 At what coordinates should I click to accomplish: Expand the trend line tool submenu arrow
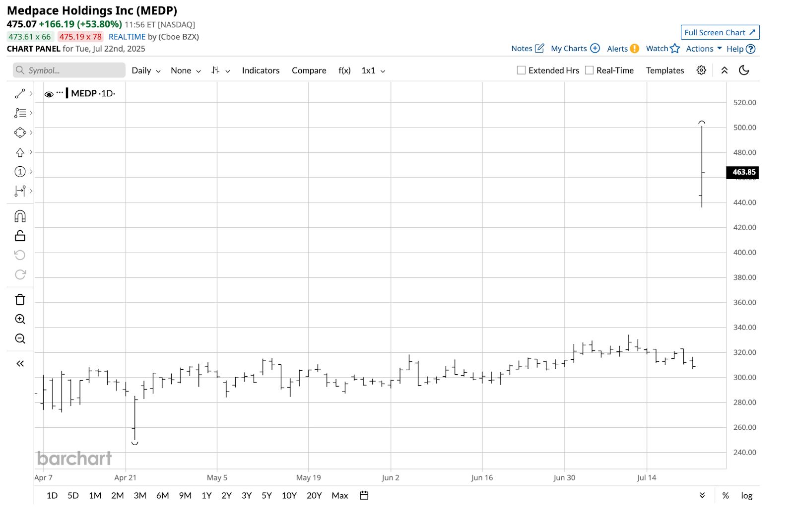coord(31,93)
